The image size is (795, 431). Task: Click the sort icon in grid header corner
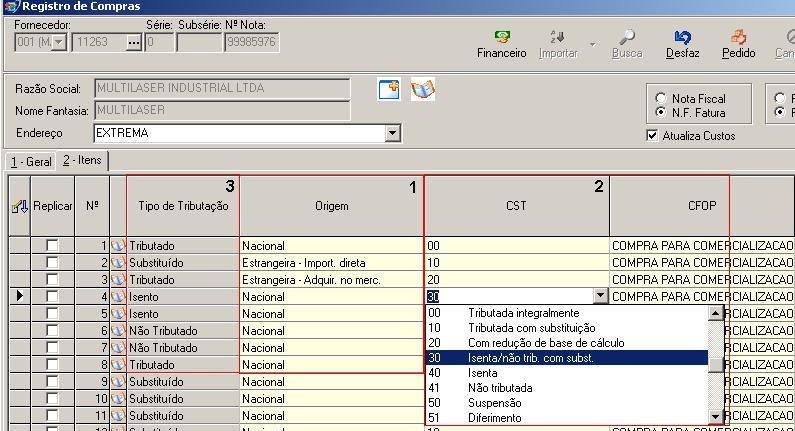tap(19, 206)
